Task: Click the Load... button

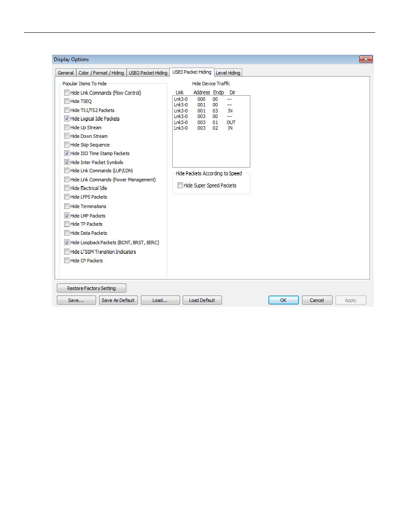Action: click(x=160, y=300)
